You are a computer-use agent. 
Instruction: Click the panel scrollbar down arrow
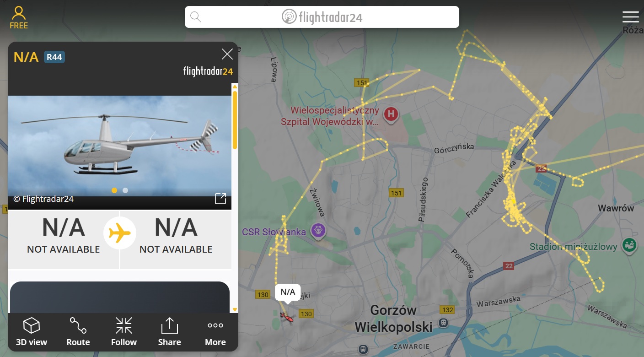(x=235, y=310)
